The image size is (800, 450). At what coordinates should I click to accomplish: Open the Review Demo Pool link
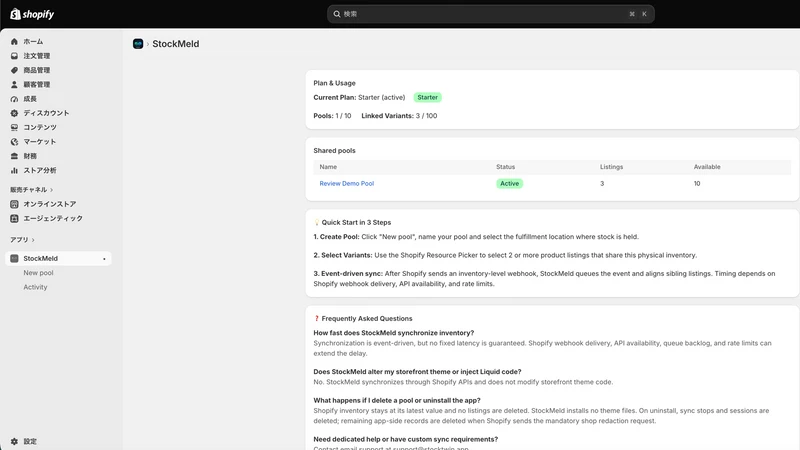pos(346,183)
